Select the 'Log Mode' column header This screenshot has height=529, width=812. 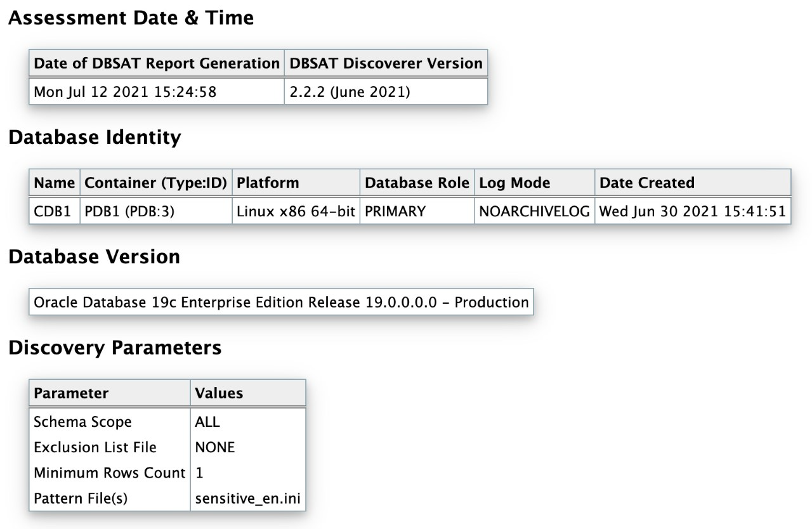pos(535,183)
